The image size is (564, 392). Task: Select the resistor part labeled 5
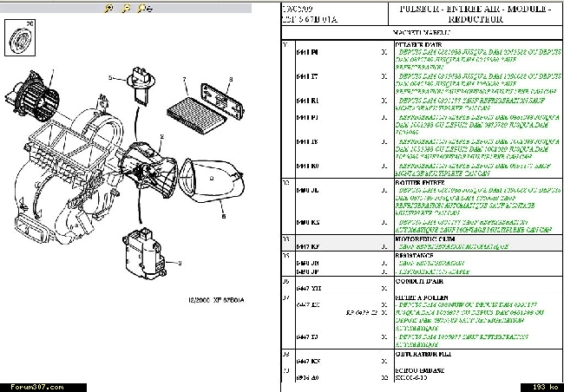(140, 80)
